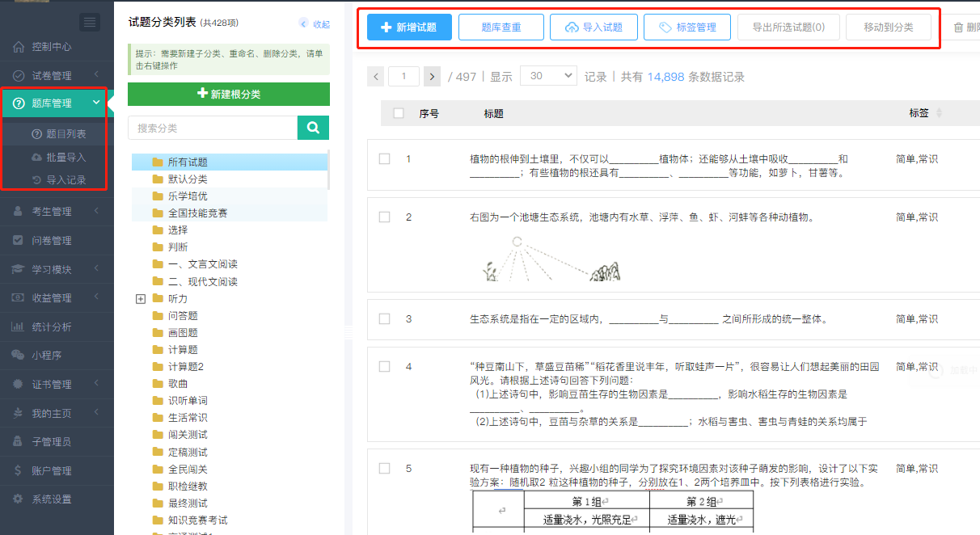
Task: Click the 标签管理 button
Action: point(687,27)
